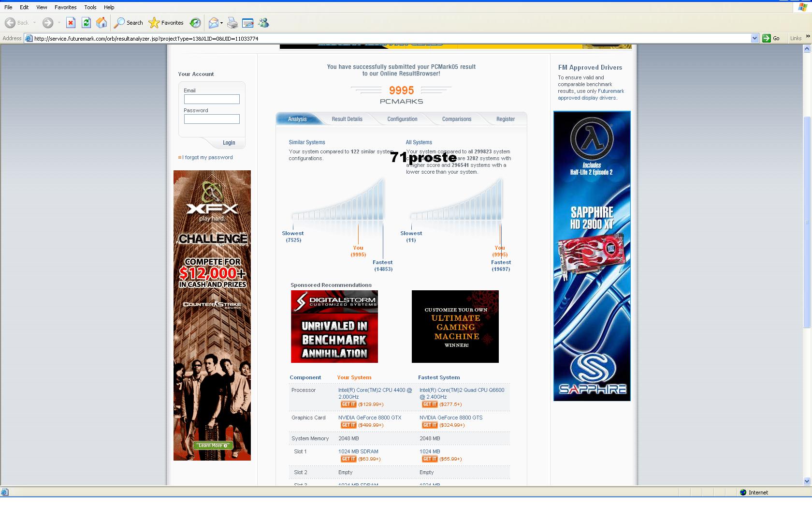Click the 'Similar Systems' heading
The width and height of the screenshot is (812, 508).
[x=307, y=142]
